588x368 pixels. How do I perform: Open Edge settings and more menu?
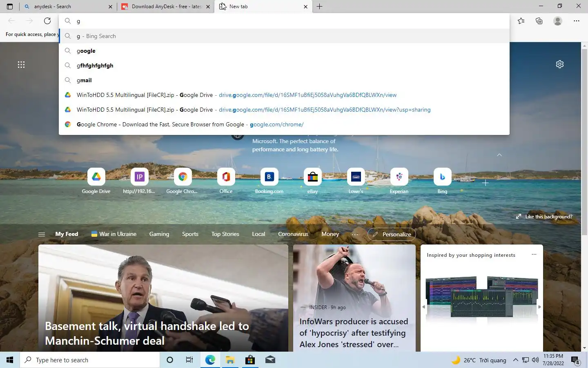[x=577, y=21]
